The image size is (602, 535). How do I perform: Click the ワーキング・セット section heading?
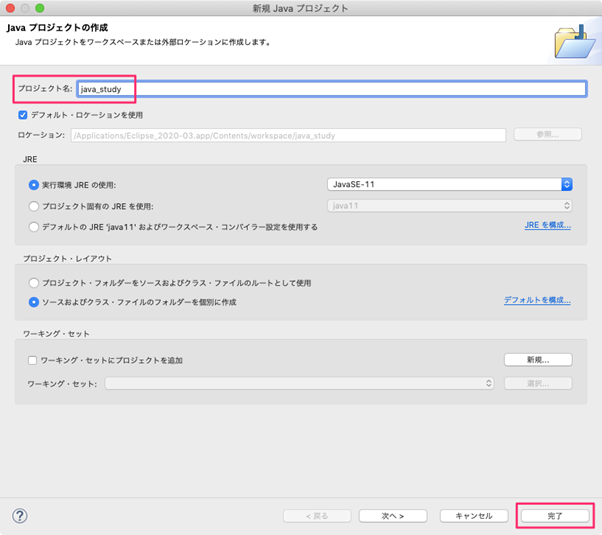pyautogui.click(x=56, y=334)
